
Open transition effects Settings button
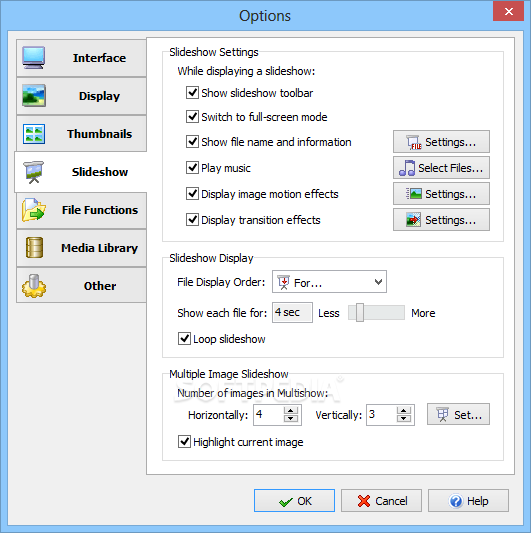(x=441, y=220)
